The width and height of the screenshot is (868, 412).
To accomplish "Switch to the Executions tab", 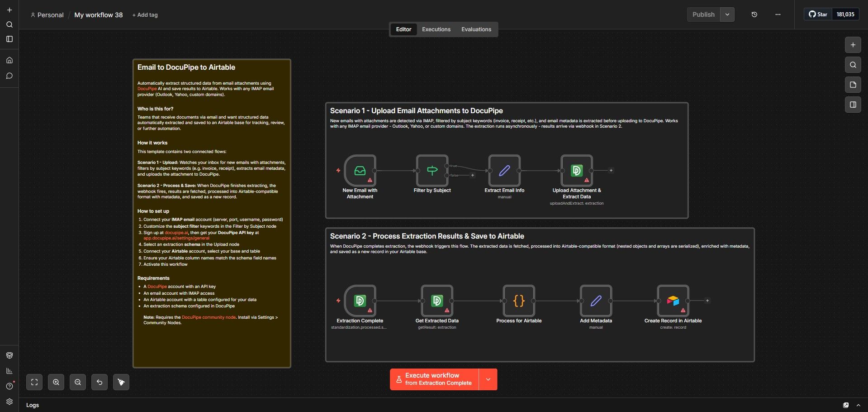I will (x=436, y=29).
